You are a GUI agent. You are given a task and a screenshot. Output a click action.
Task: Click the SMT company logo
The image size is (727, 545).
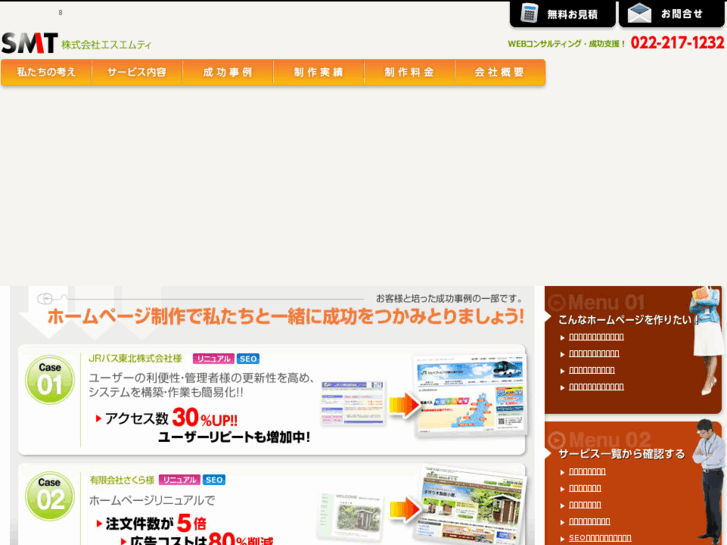coord(29,43)
